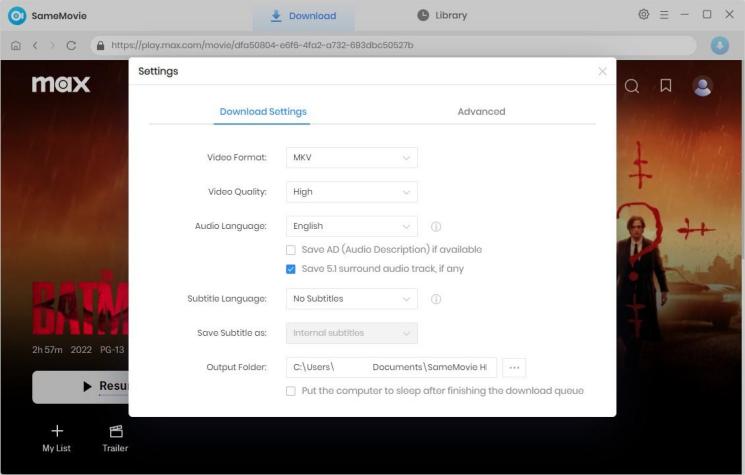745x475 pixels.
Task: Play the Trailer
Action: [115, 438]
